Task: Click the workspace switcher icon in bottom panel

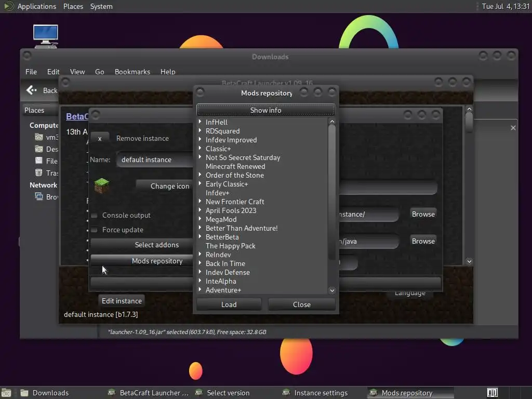Action: click(493, 393)
